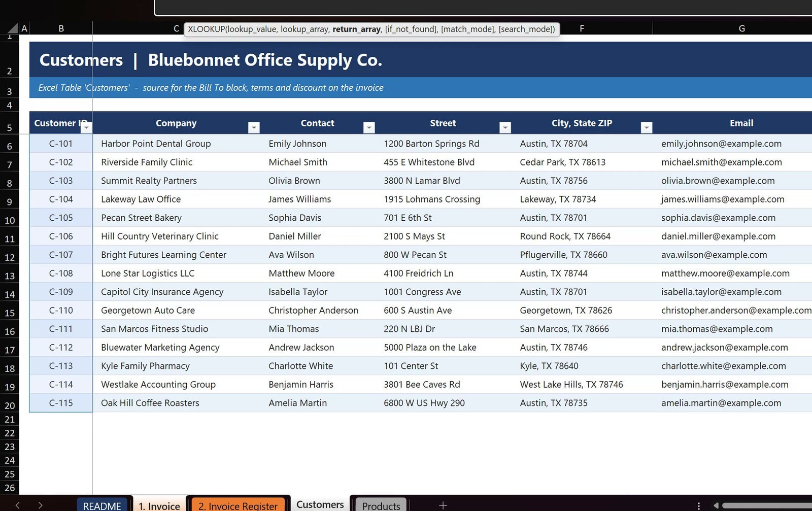The width and height of the screenshot is (812, 511).
Task: Switch to the README sheet tab
Action: pyautogui.click(x=102, y=505)
